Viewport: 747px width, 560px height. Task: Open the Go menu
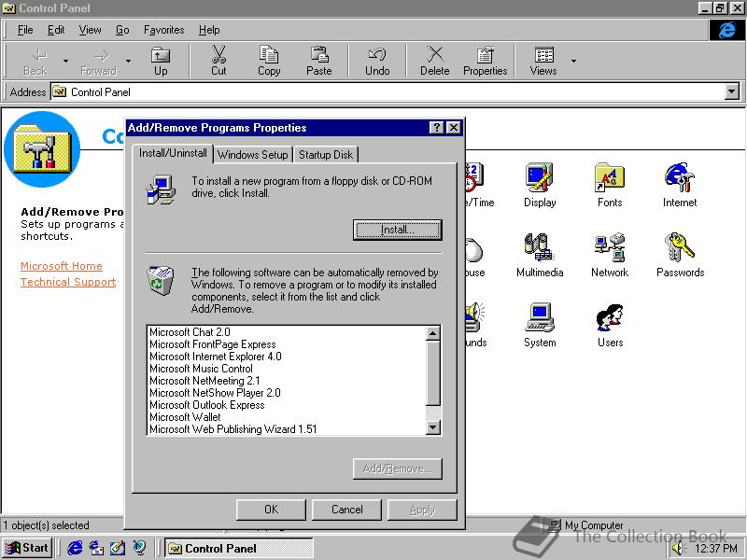122,30
